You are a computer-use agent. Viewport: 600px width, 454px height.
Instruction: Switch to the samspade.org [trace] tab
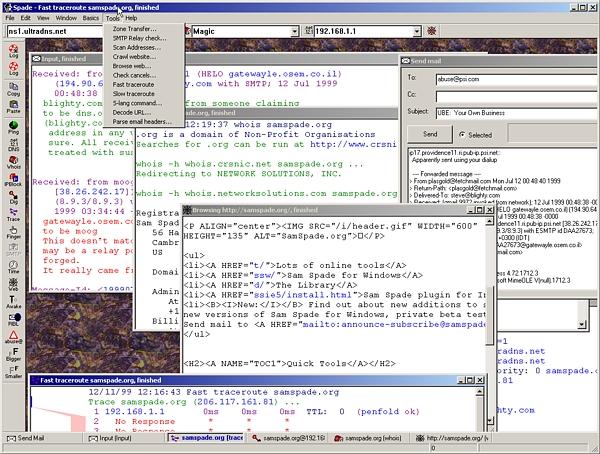click(207, 438)
